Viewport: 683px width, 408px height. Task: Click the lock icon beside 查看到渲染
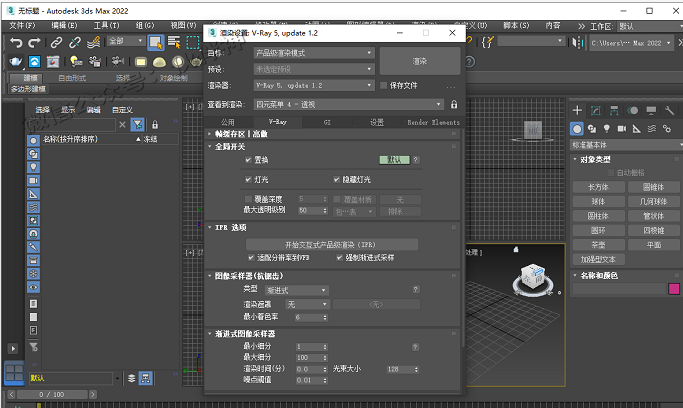tap(454, 105)
